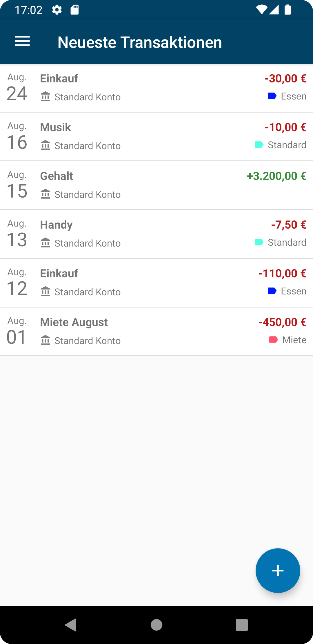
Task: Tap the add transaction plus button
Action: click(278, 570)
